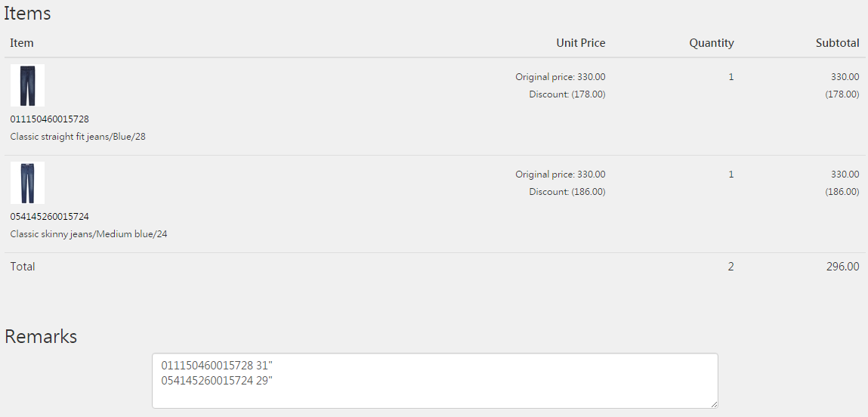The height and width of the screenshot is (417, 868).
Task: Click first item's Original price 330.00
Action: point(560,77)
